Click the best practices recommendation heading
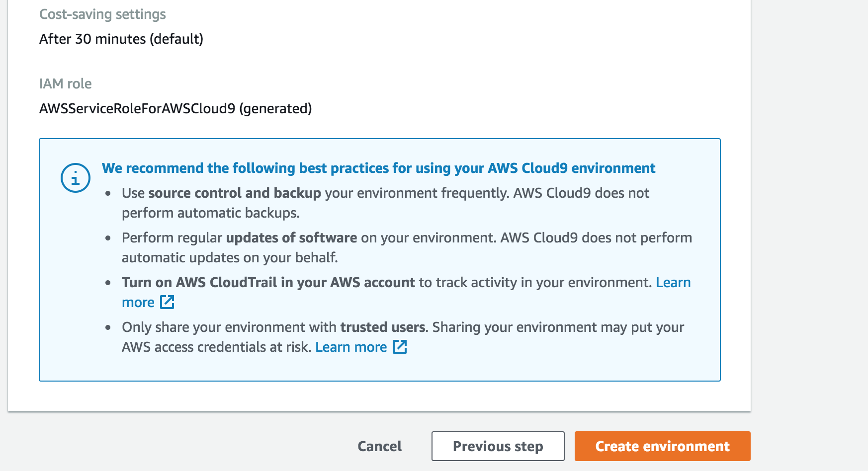868x471 pixels. point(378,168)
